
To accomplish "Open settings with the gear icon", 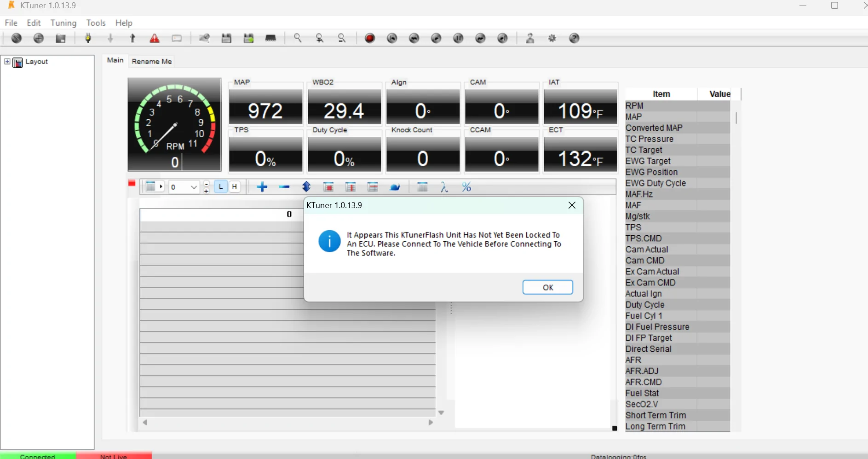I will 552,38.
